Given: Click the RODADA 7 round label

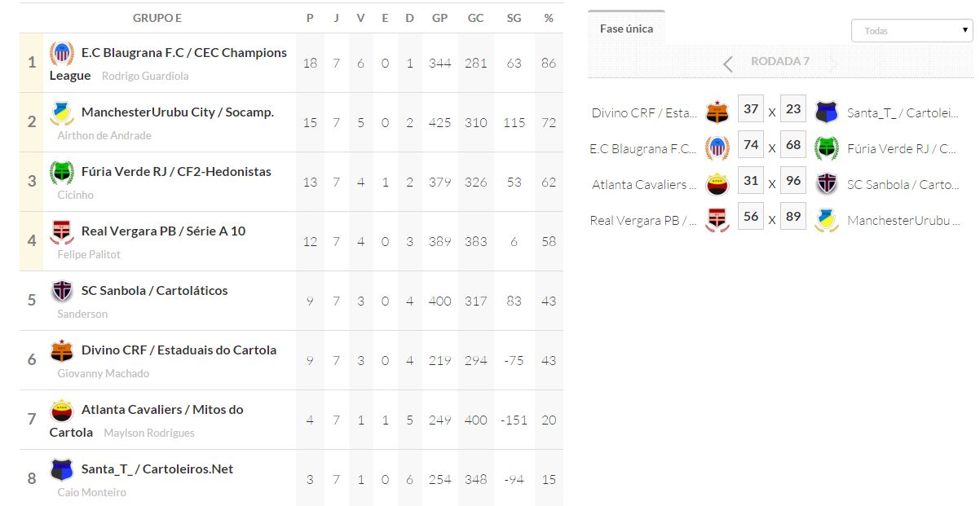Looking at the screenshot, I should (x=780, y=62).
